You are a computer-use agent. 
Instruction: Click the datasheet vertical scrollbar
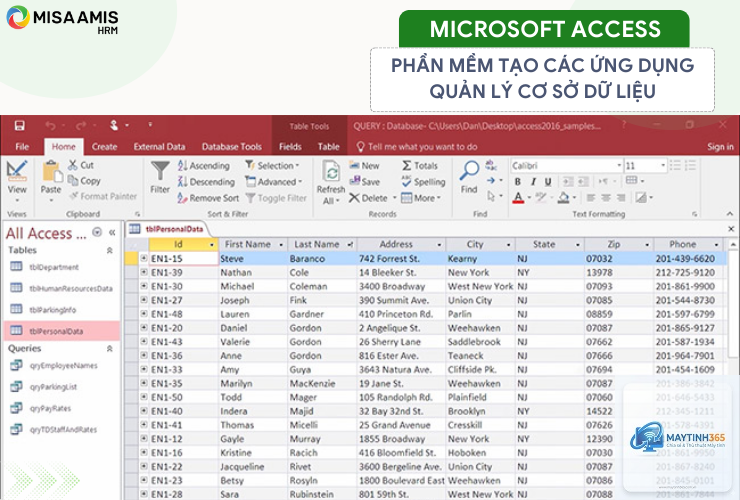pyautogui.click(x=733, y=302)
